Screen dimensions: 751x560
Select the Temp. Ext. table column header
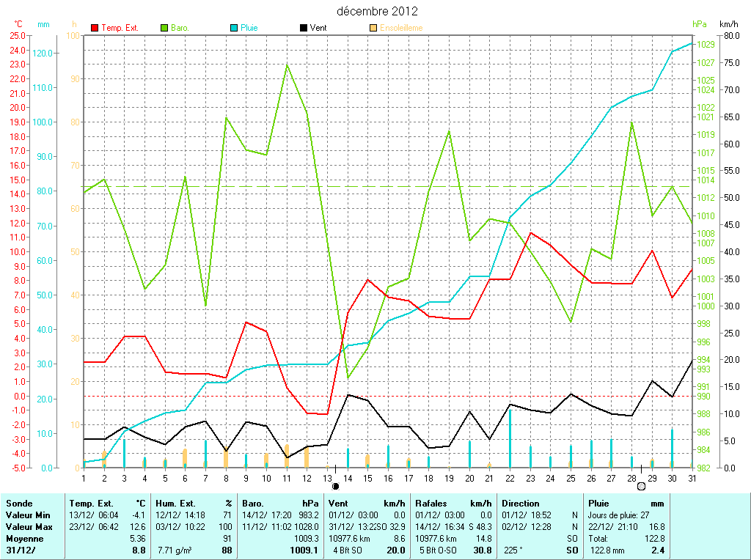tap(92, 504)
